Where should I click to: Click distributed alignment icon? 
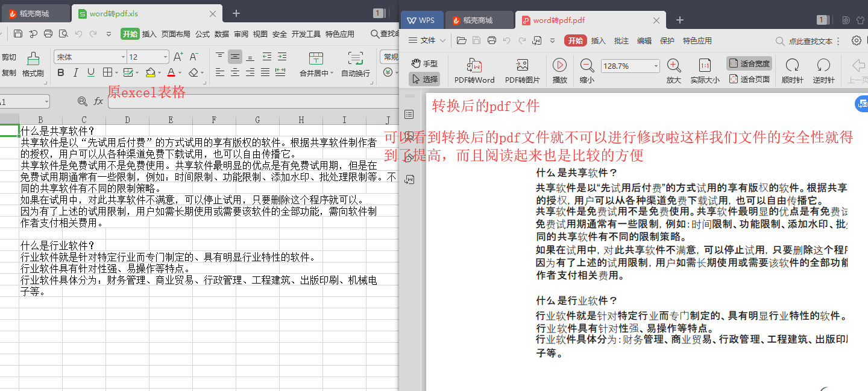pyautogui.click(x=280, y=72)
